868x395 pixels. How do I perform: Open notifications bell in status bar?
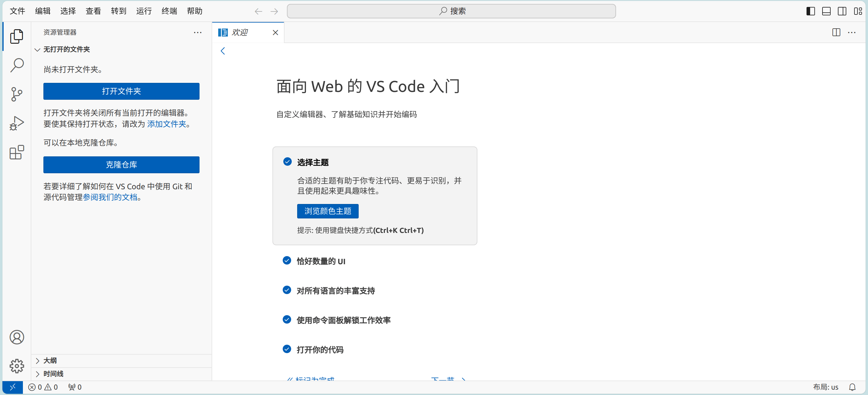(852, 387)
